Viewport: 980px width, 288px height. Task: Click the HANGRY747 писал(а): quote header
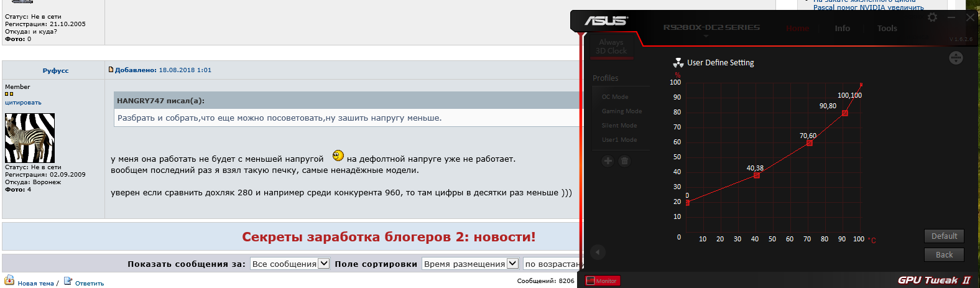(160, 100)
